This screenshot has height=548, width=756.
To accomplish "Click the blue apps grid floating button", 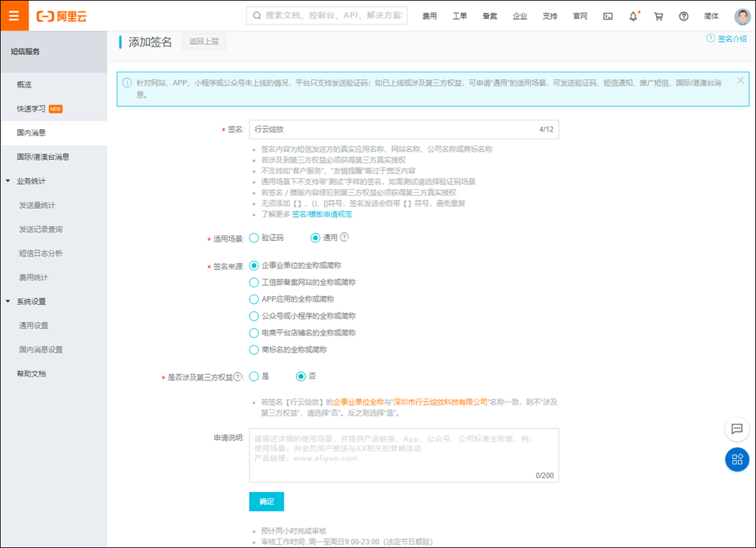I will click(x=737, y=459).
